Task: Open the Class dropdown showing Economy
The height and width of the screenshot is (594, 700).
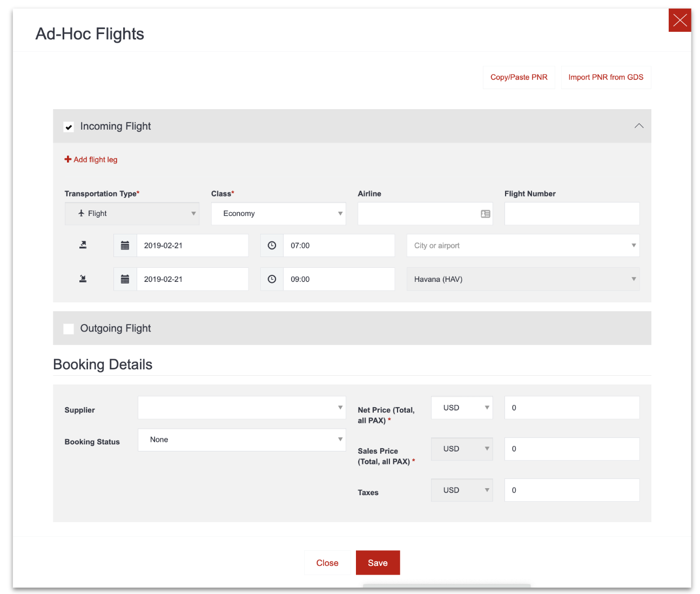Action: point(278,213)
